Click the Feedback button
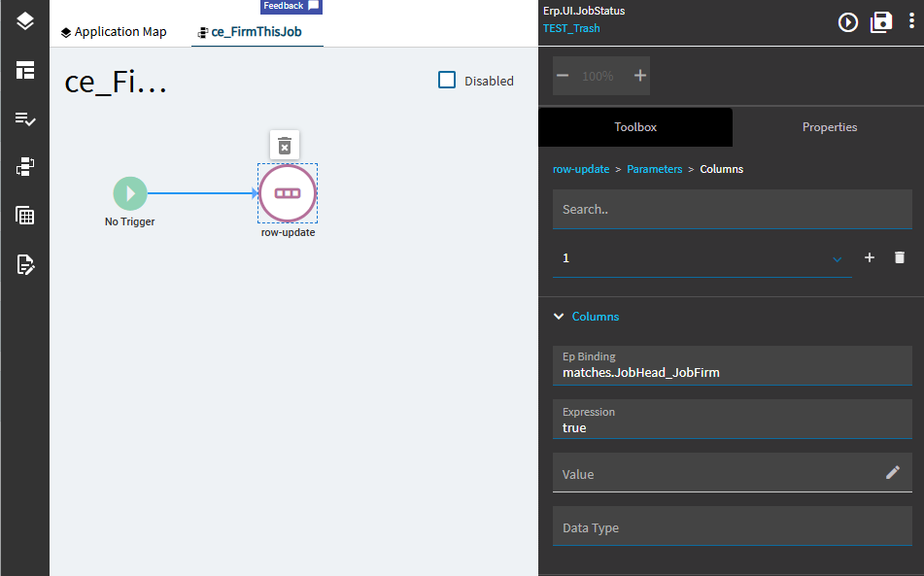The height and width of the screenshot is (576, 924). [x=291, y=7]
